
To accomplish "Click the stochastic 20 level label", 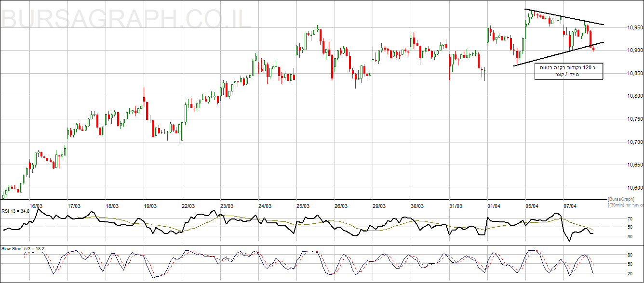I will (x=629, y=273).
